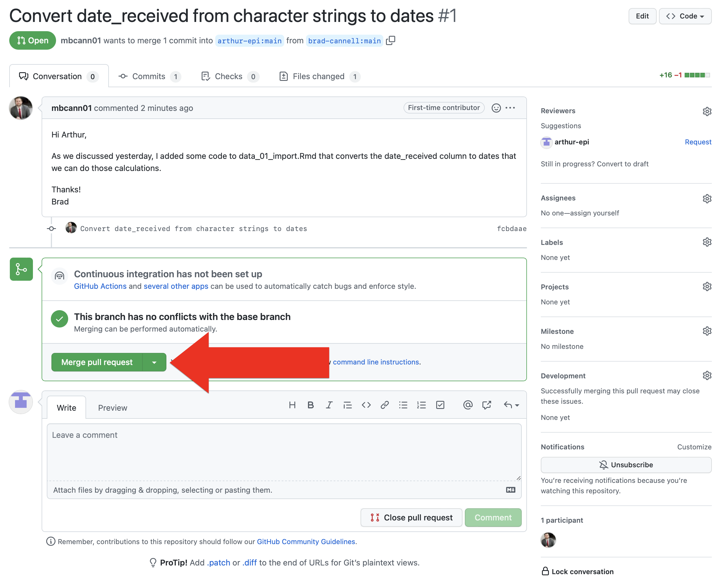Click mbcann01's avatar beside the comment
The image size is (728, 588).
pos(21,108)
